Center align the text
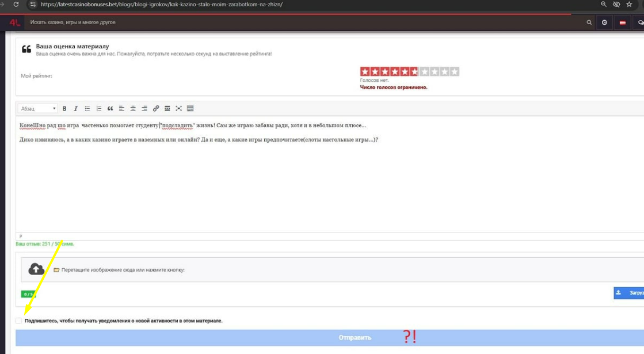This screenshot has width=644, height=354. tap(133, 109)
